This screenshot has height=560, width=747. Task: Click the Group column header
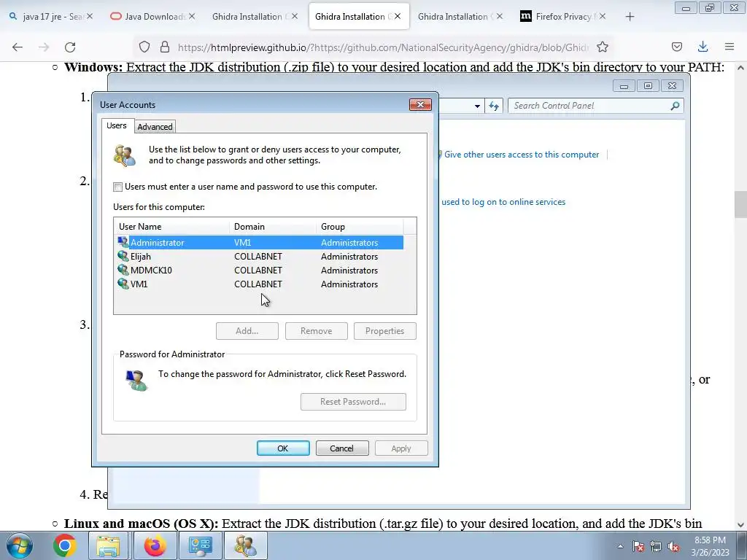(x=360, y=227)
